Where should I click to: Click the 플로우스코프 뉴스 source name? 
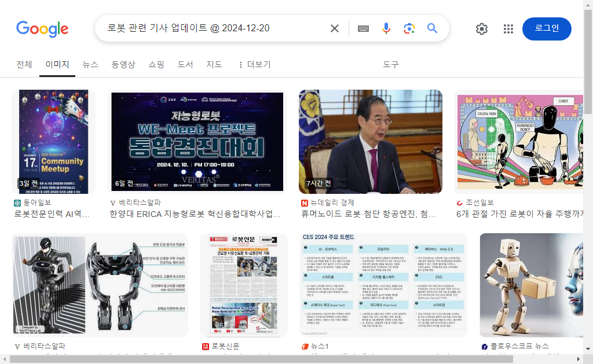pyautogui.click(x=519, y=346)
